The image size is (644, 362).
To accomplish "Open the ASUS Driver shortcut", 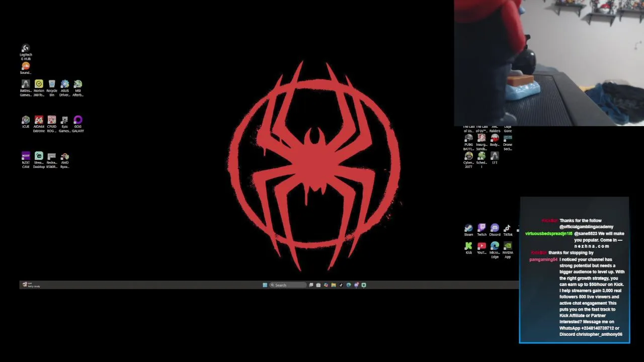I will (x=65, y=88).
